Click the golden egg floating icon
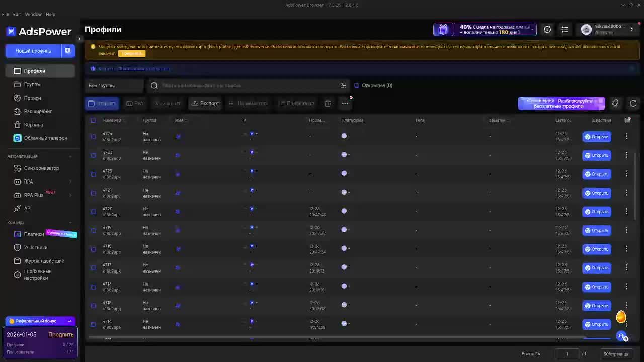Image resolution: width=644 pixels, height=362 pixels. [x=621, y=317]
